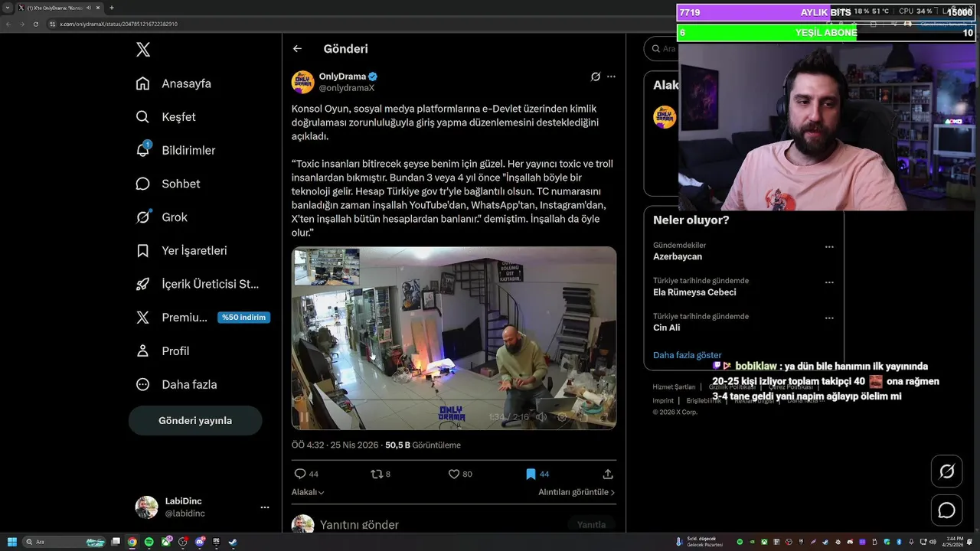Open İçerik Üreticisi Studio item
This screenshot has height=551, width=980.
tap(198, 284)
